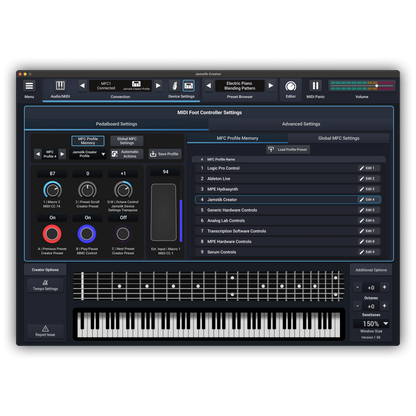Image resolution: width=416 pixels, height=416 pixels.
Task: Select the Jamstik guitar device settings icon
Action: click(x=175, y=86)
